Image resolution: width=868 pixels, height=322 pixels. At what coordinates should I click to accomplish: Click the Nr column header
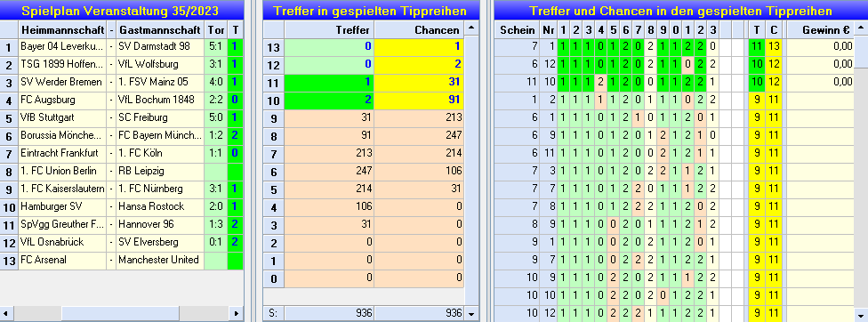coord(549,29)
